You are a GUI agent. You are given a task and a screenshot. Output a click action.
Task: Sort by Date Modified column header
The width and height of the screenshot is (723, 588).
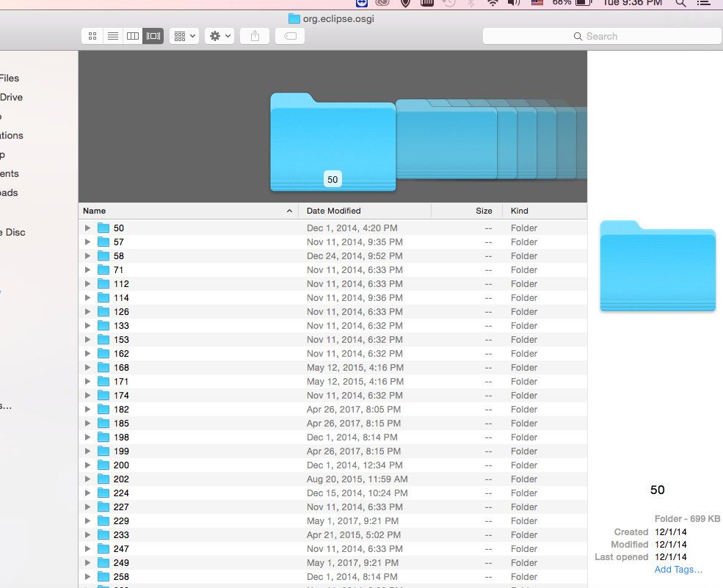tap(364, 211)
